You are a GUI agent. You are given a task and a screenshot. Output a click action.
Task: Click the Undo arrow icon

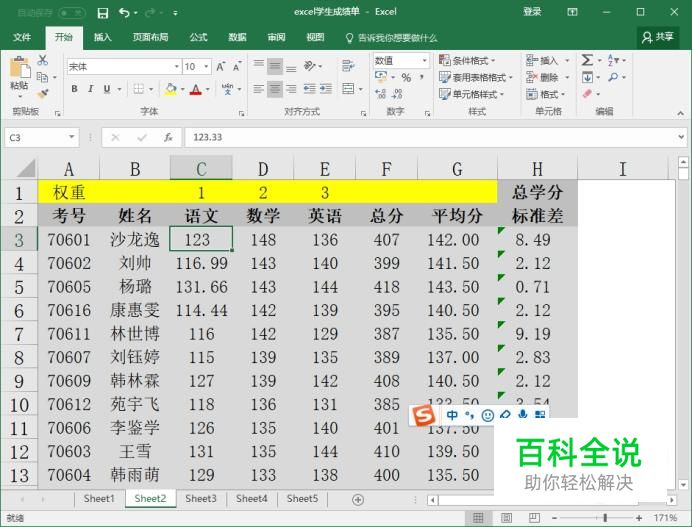[x=124, y=13]
